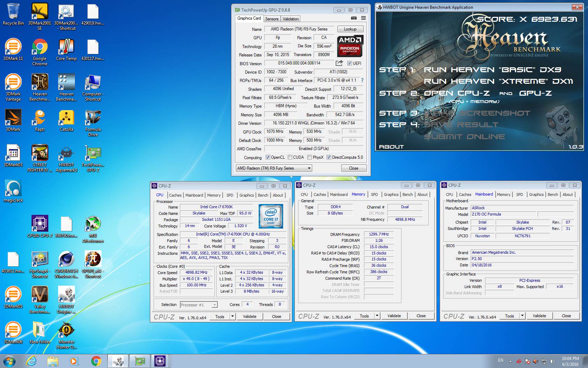This screenshot has width=588, height=368.
Task: Switch to Validation tab in GPU-Z
Action: click(x=290, y=19)
